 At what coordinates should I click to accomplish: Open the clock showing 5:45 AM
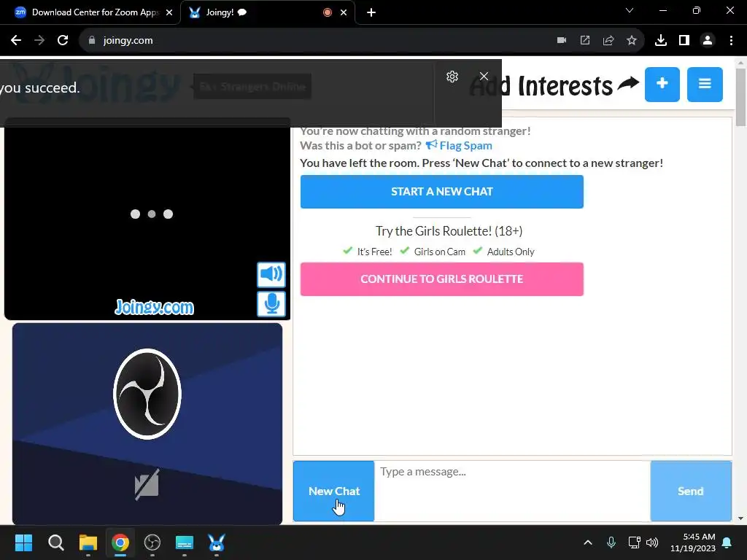point(693,542)
